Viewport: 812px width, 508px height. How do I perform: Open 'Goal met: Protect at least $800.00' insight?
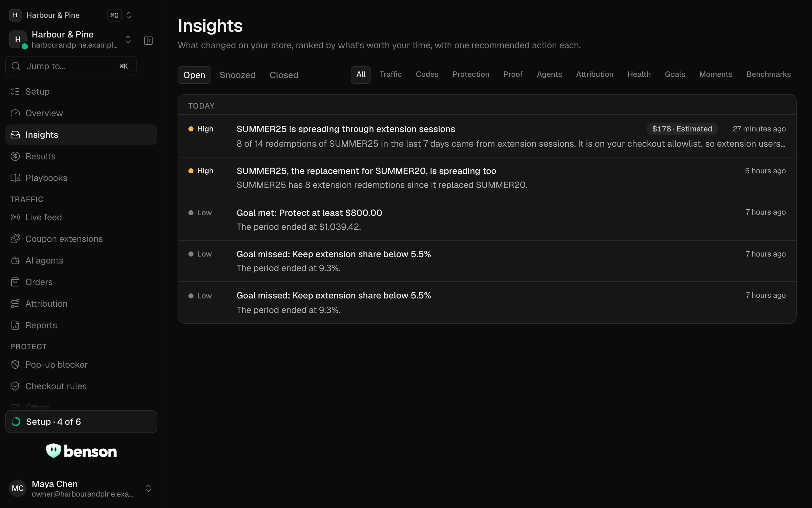(x=487, y=220)
